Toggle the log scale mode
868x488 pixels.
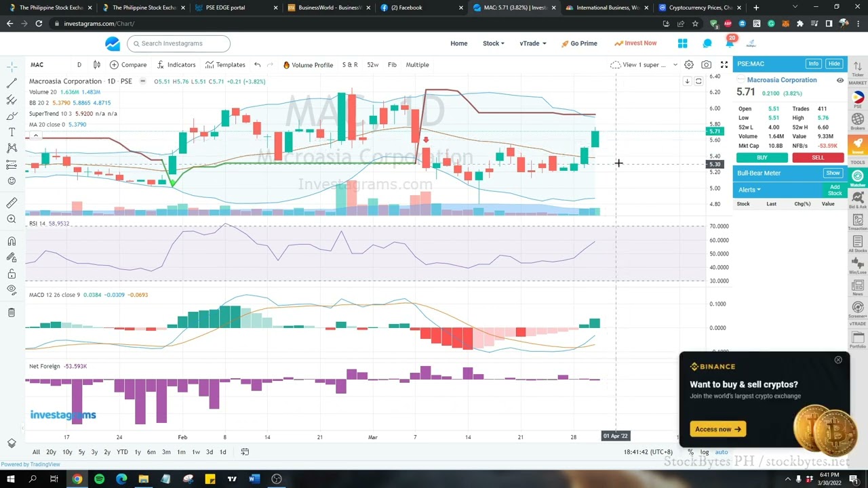coord(705,452)
